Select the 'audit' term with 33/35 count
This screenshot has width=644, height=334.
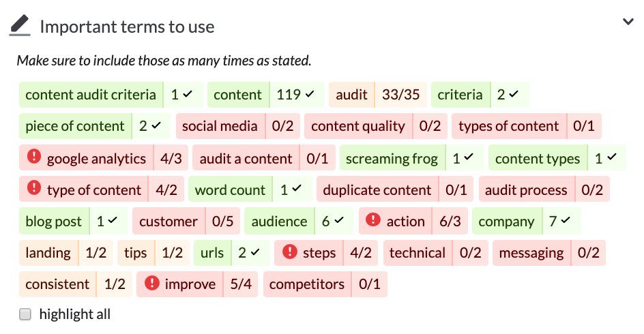(x=352, y=95)
